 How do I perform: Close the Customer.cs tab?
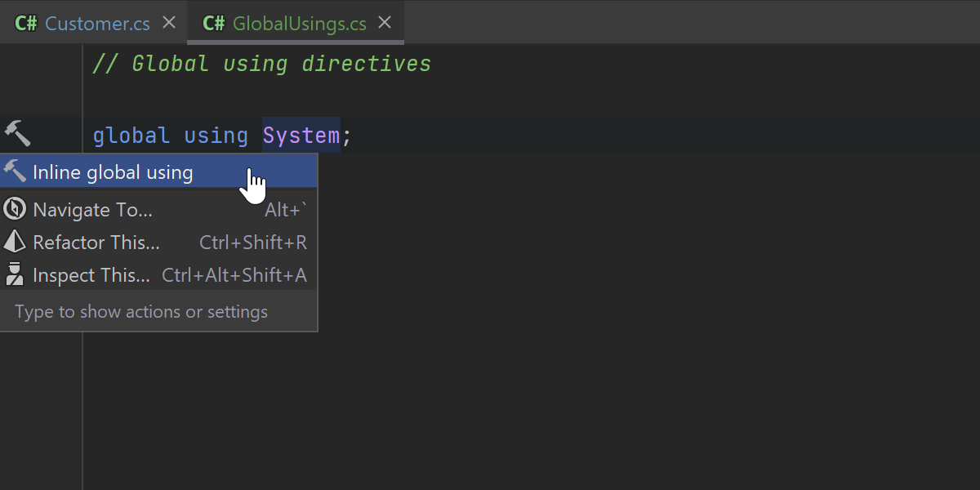coord(169,22)
